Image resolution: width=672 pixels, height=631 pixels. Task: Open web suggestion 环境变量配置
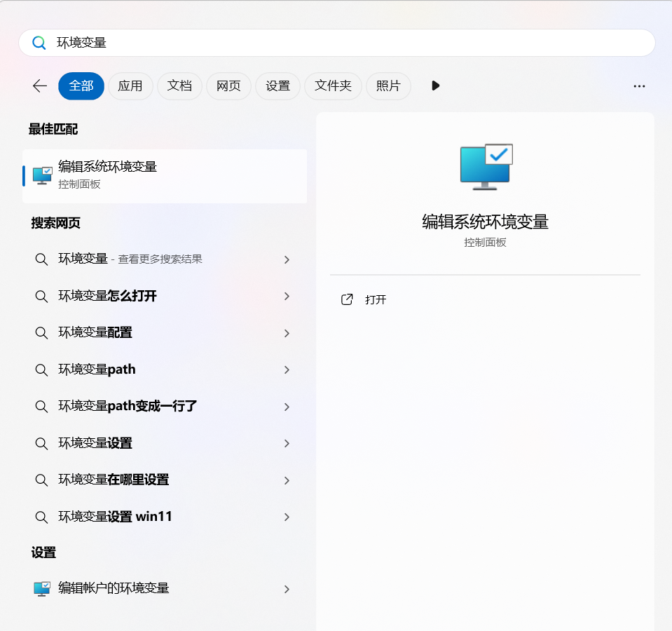click(165, 333)
